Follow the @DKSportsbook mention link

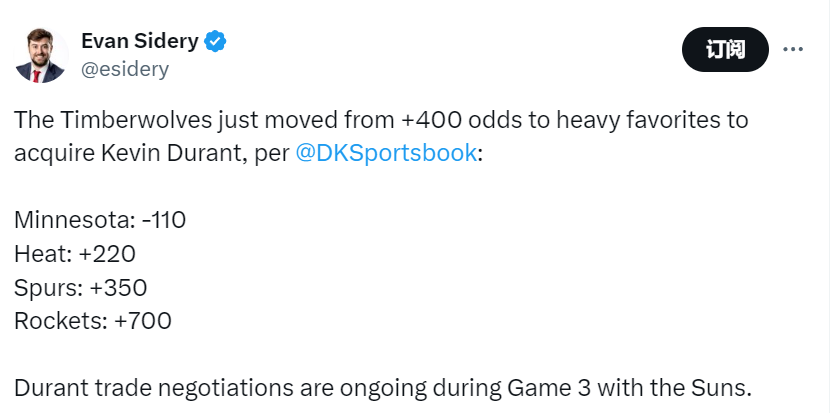point(386,153)
